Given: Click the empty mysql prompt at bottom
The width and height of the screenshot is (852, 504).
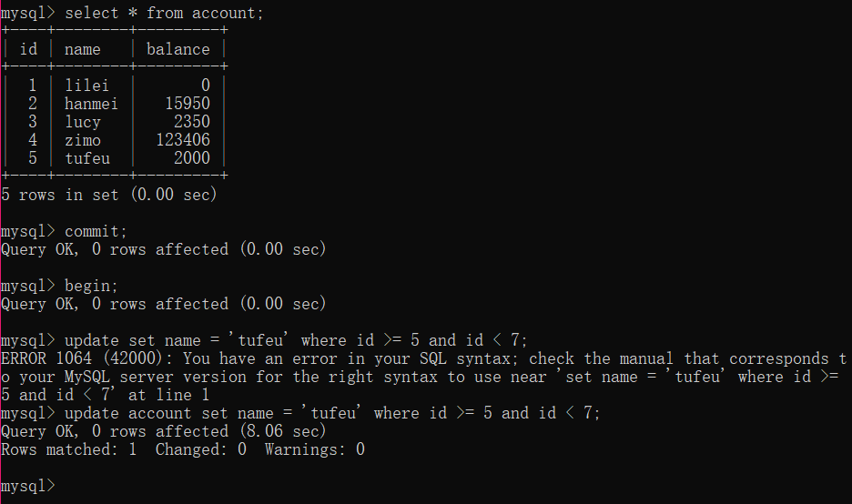Looking at the screenshot, I should tap(28, 486).
